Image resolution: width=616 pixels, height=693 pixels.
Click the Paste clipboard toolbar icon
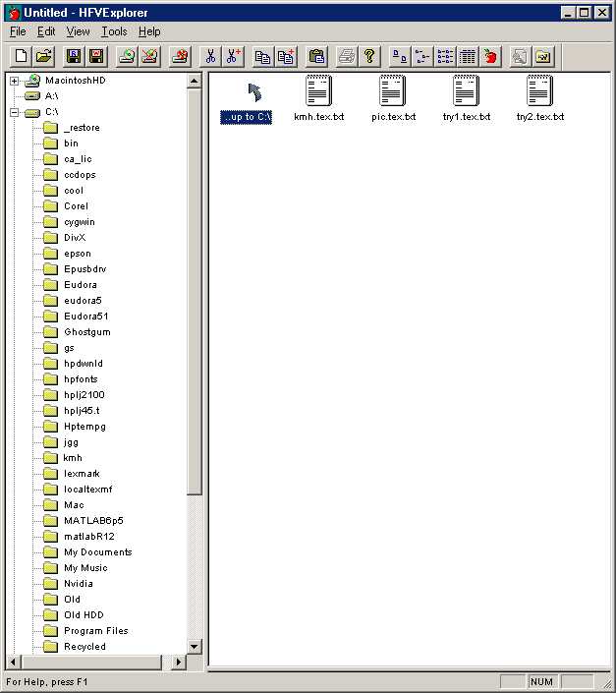click(316, 56)
